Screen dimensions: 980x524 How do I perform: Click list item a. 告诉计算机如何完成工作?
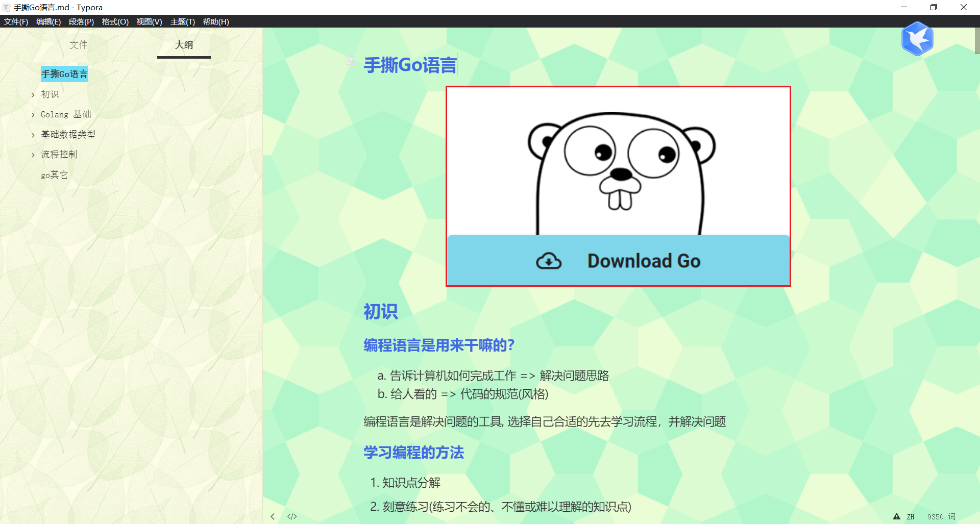point(493,376)
